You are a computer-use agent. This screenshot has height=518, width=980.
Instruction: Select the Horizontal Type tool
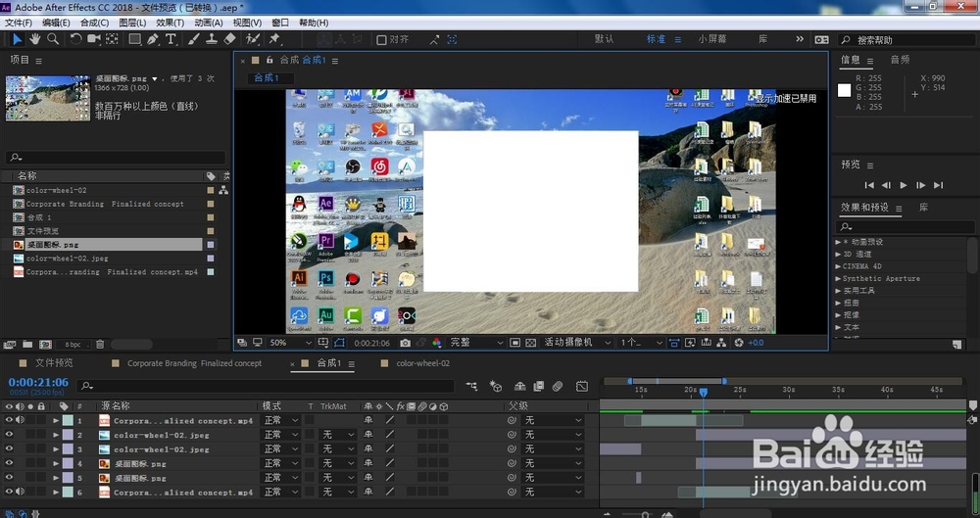(x=170, y=39)
